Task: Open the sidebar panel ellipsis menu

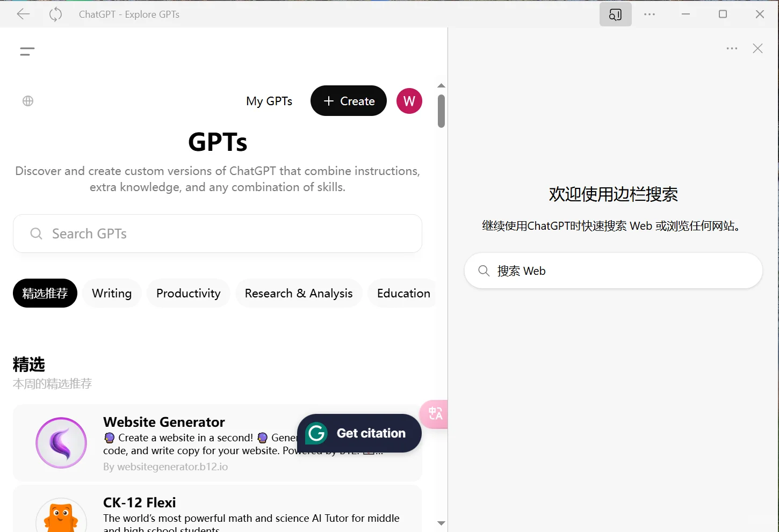Action: [x=731, y=48]
